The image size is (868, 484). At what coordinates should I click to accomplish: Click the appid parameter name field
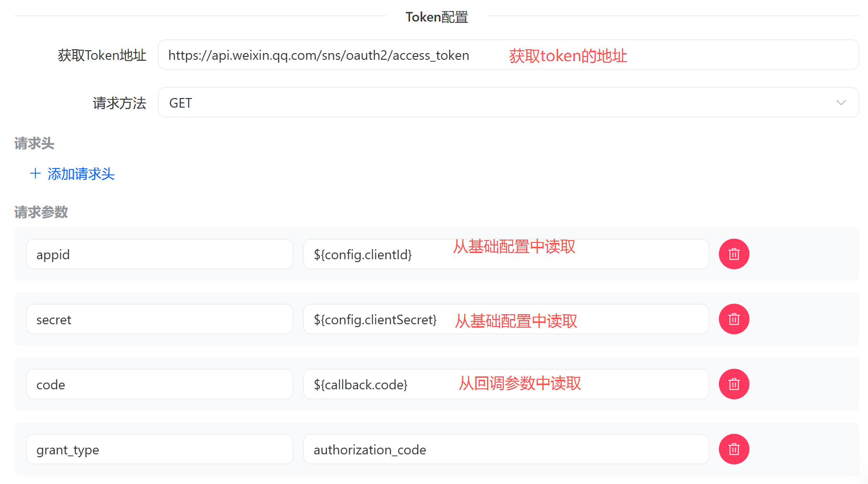159,254
